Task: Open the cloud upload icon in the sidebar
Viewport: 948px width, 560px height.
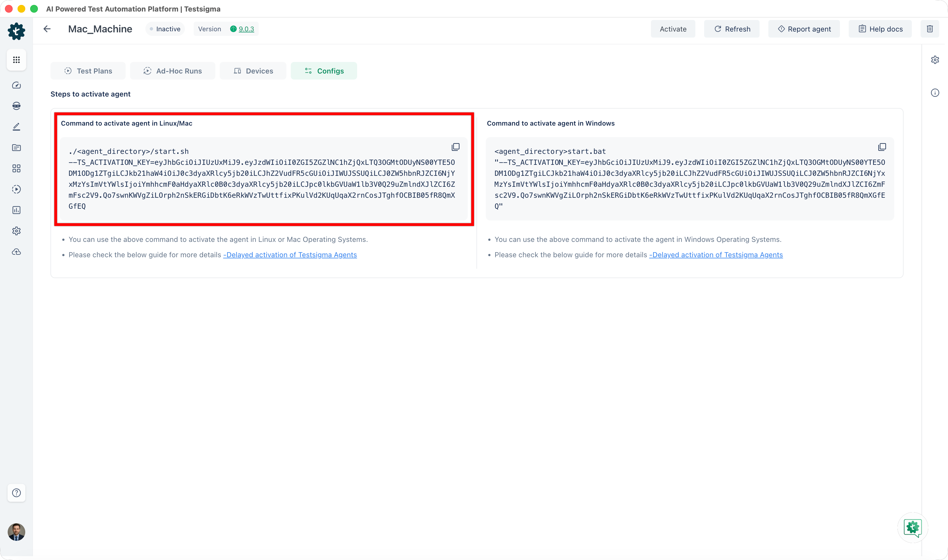Action: click(16, 252)
